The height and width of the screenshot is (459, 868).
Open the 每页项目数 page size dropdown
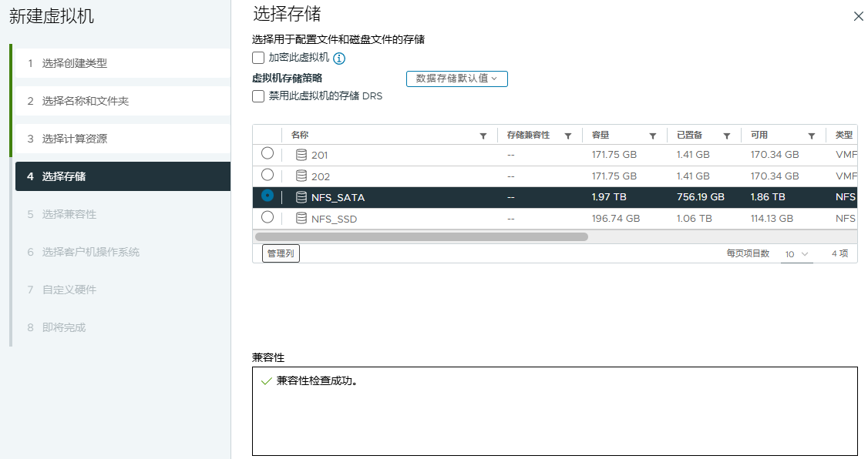pos(796,254)
